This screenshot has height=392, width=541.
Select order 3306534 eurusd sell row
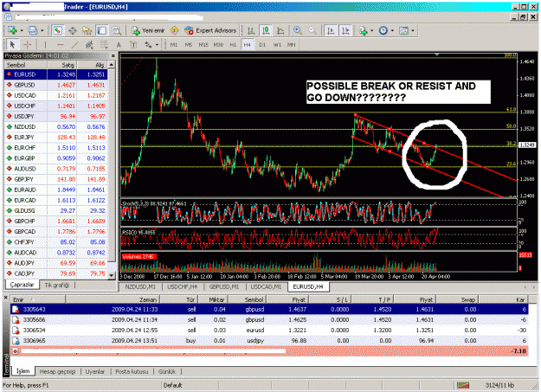(269, 331)
